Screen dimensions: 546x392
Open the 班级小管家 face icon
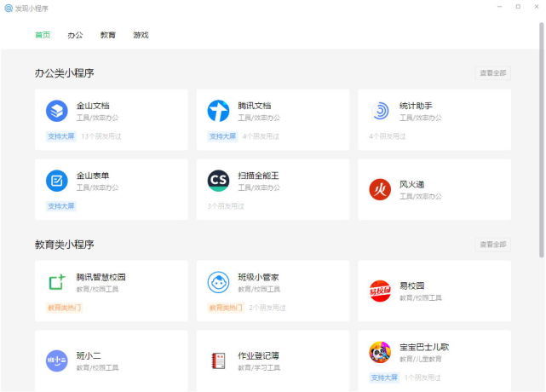218,282
